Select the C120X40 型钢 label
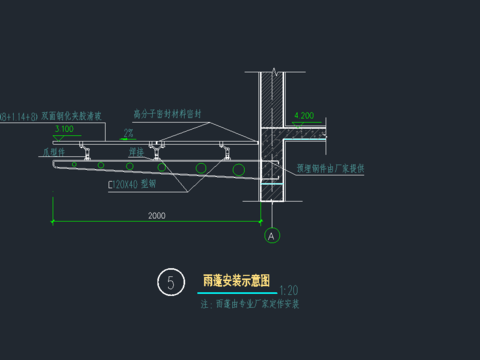The width and height of the screenshot is (480, 360). point(132,184)
